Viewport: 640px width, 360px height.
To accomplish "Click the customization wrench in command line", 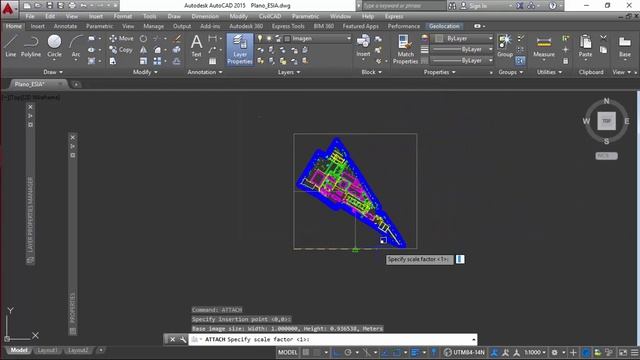I will tap(182, 339).
